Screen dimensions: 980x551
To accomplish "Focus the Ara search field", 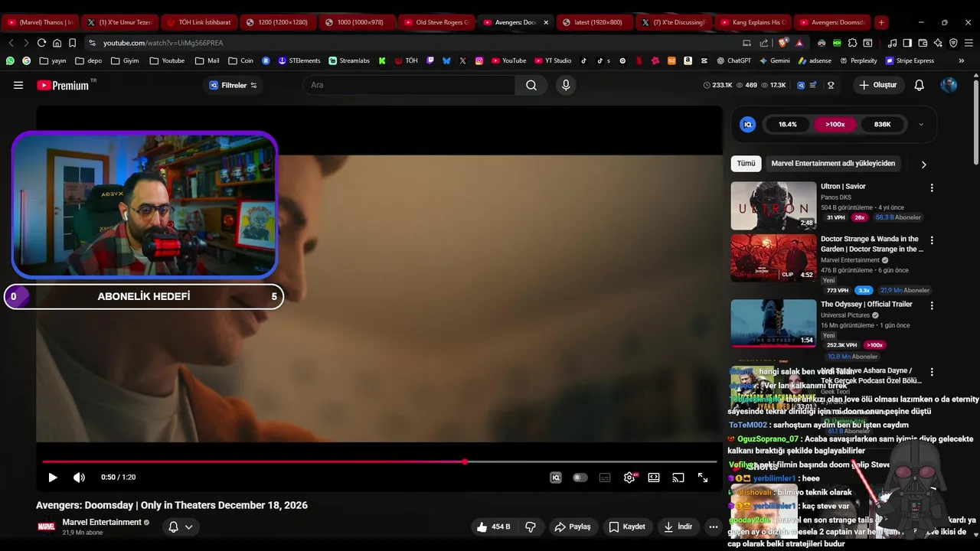I will [410, 85].
